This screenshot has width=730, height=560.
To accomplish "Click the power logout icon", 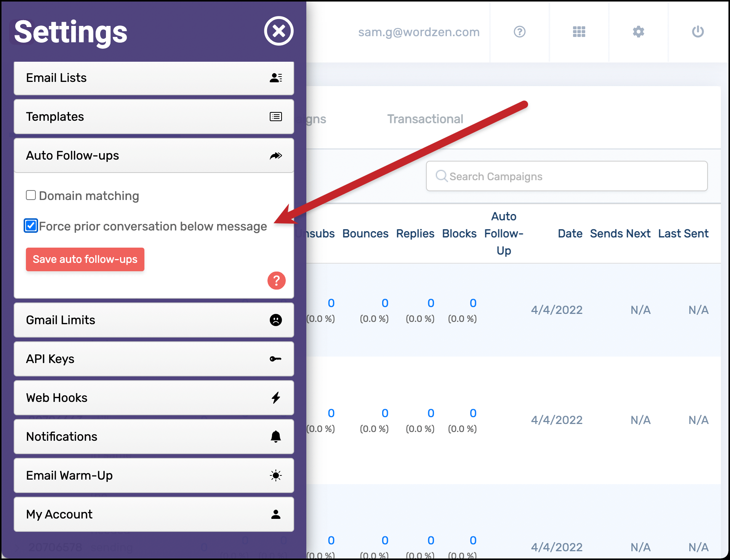I will coord(698,32).
